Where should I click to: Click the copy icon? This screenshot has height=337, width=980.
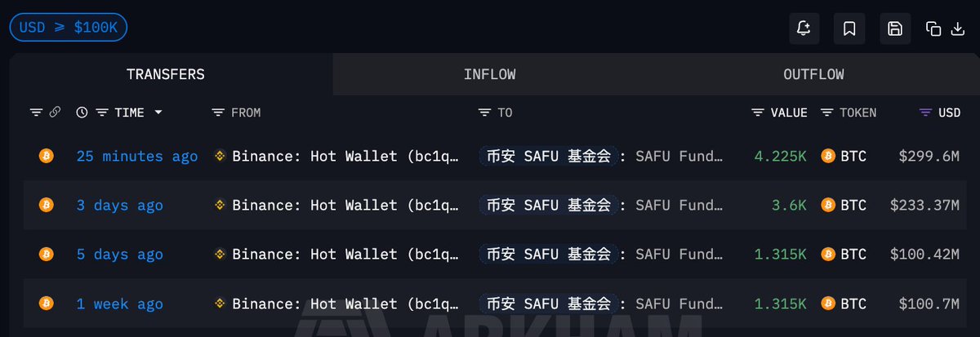(x=933, y=29)
